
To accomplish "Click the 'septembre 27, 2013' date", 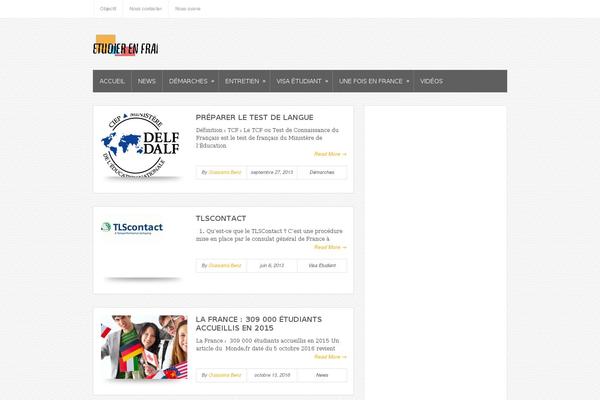I will pos(272,172).
